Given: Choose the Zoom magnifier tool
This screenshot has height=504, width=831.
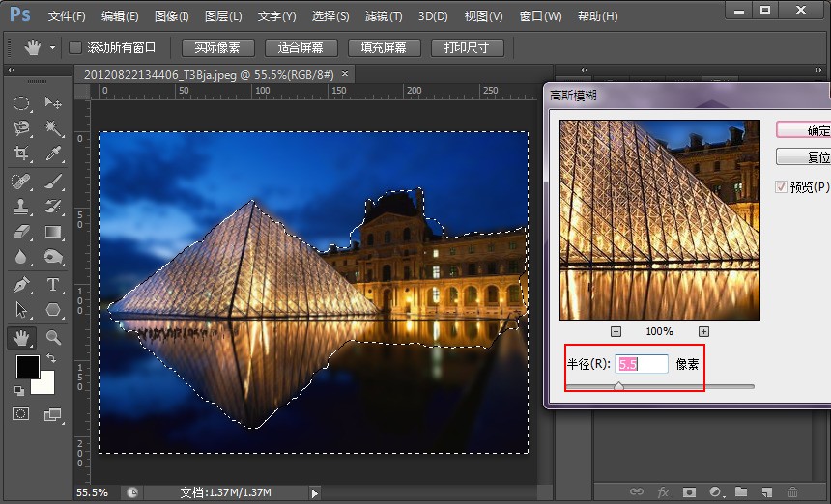Looking at the screenshot, I should (x=53, y=337).
